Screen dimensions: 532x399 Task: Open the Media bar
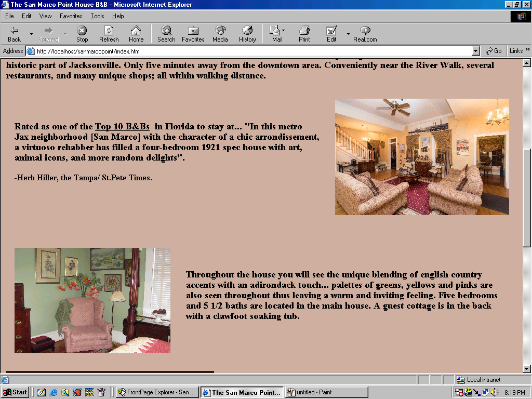click(220, 34)
